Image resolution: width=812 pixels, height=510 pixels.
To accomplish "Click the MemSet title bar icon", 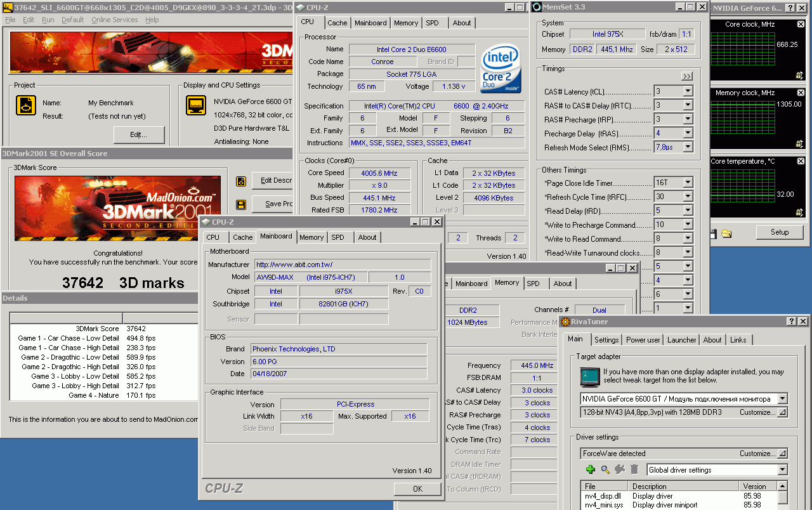I will [537, 7].
